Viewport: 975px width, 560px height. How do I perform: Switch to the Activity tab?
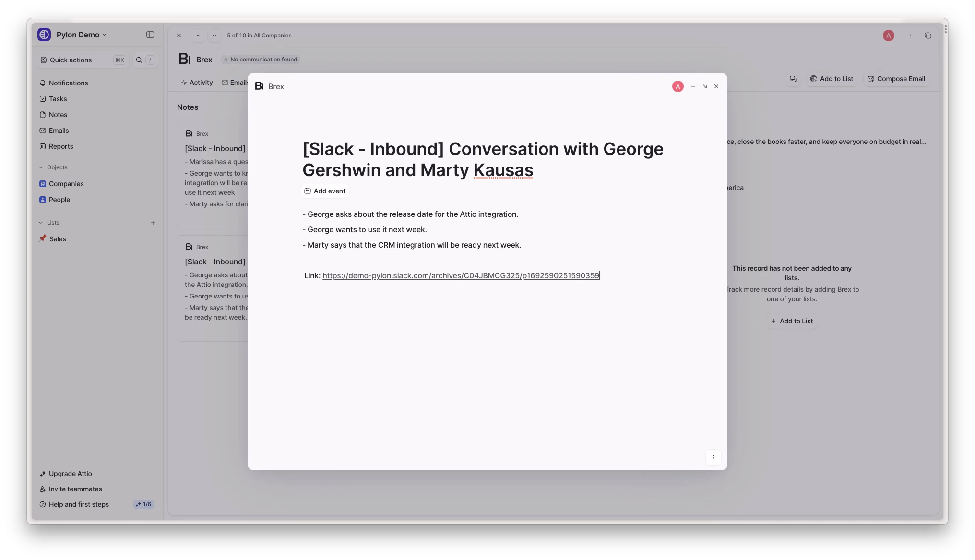(197, 83)
